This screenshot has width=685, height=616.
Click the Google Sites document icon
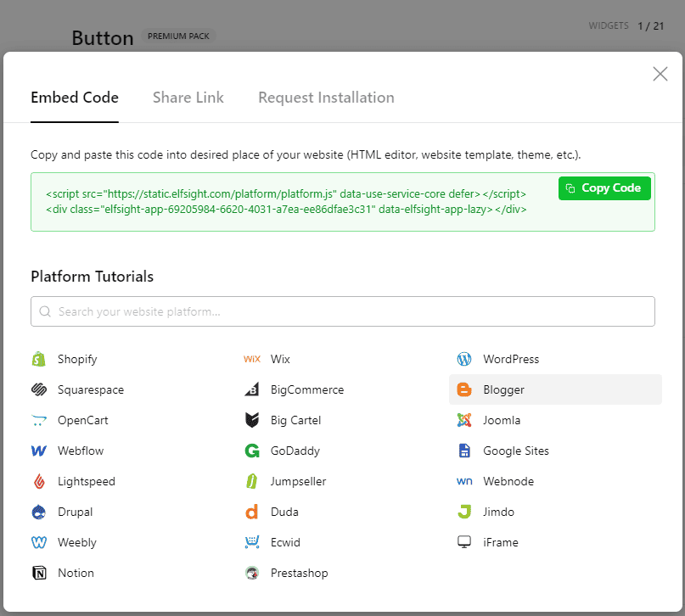point(464,451)
